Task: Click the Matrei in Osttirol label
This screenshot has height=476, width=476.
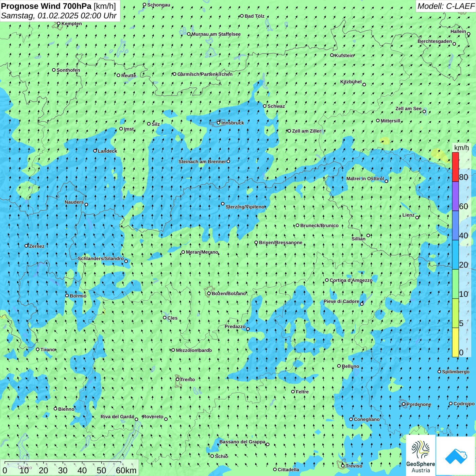Action: point(365,178)
